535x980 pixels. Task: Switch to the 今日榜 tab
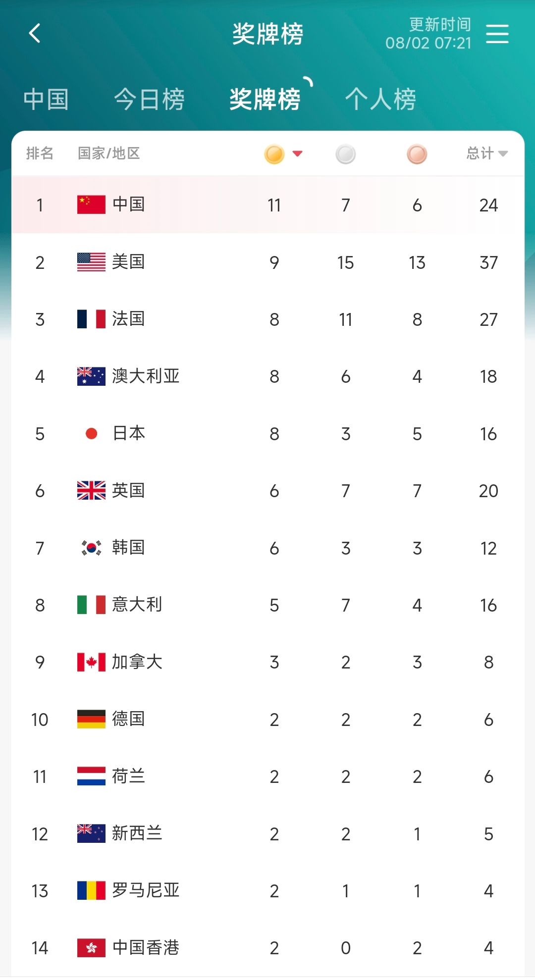149,99
